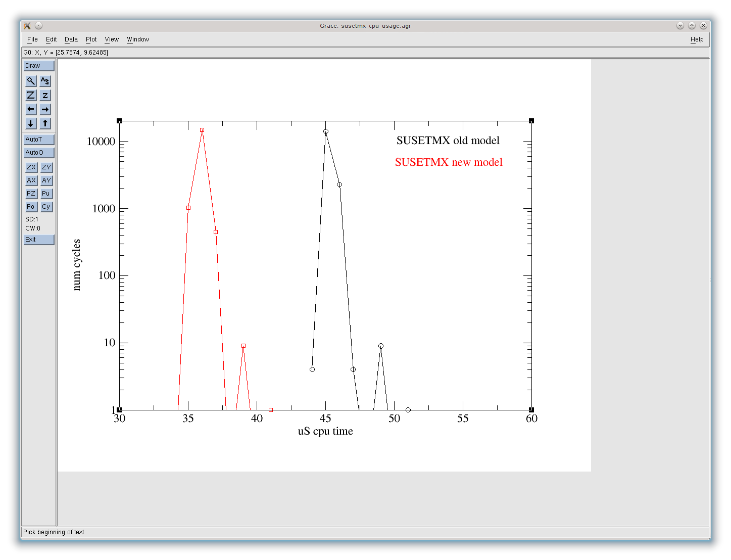Open the File menu
This screenshot has width=731, height=560.
(x=32, y=39)
